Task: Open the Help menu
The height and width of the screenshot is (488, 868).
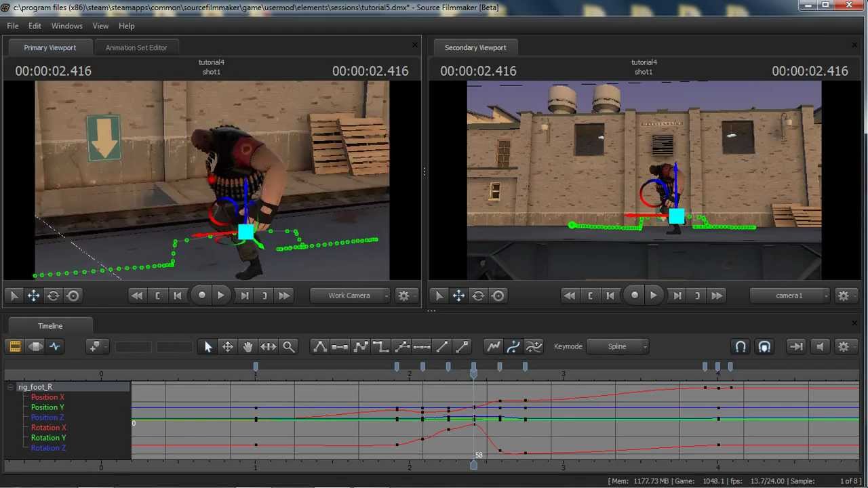Action: click(127, 26)
